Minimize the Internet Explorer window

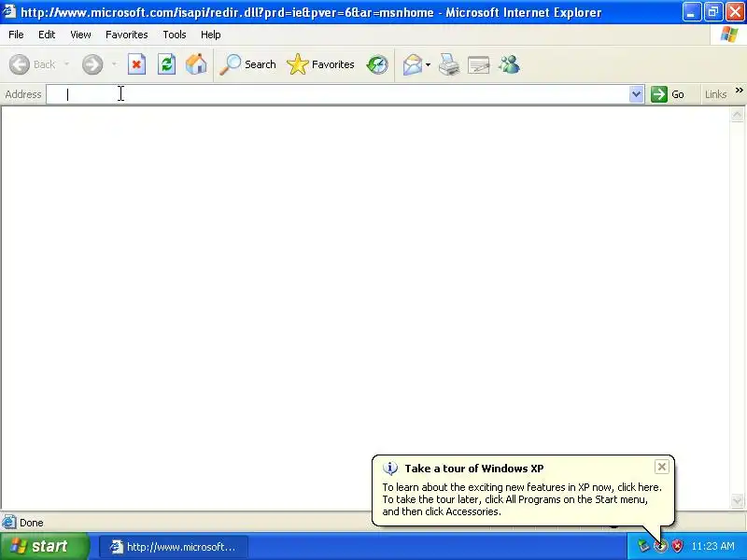click(x=691, y=12)
